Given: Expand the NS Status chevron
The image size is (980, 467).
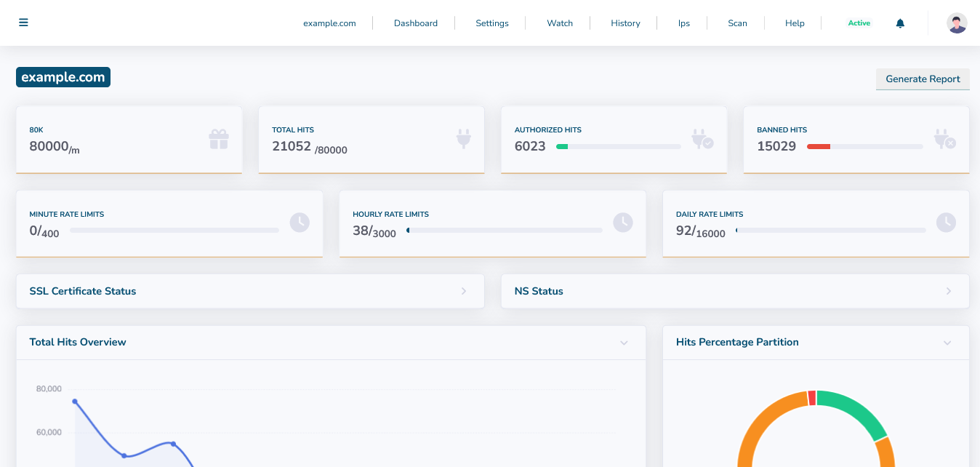Looking at the screenshot, I should tap(948, 291).
